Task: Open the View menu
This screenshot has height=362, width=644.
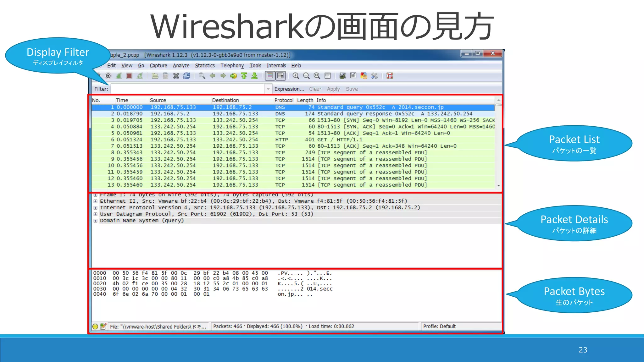Action: [127, 66]
